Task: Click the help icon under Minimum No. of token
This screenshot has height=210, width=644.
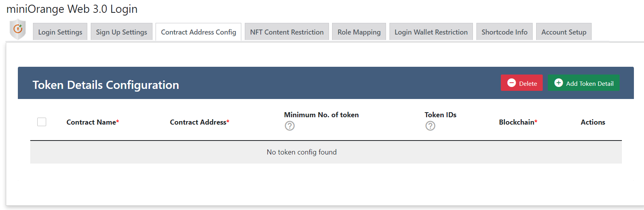Action: pos(290,126)
